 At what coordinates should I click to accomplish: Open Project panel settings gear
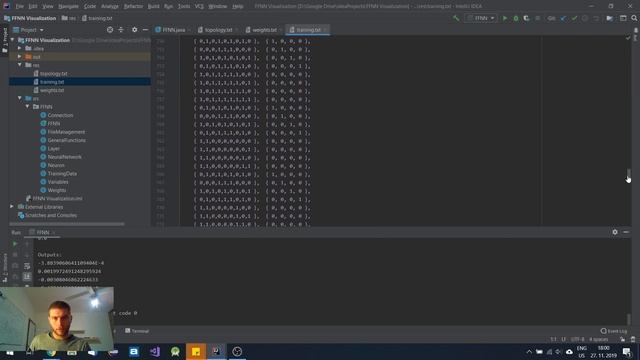click(x=134, y=30)
